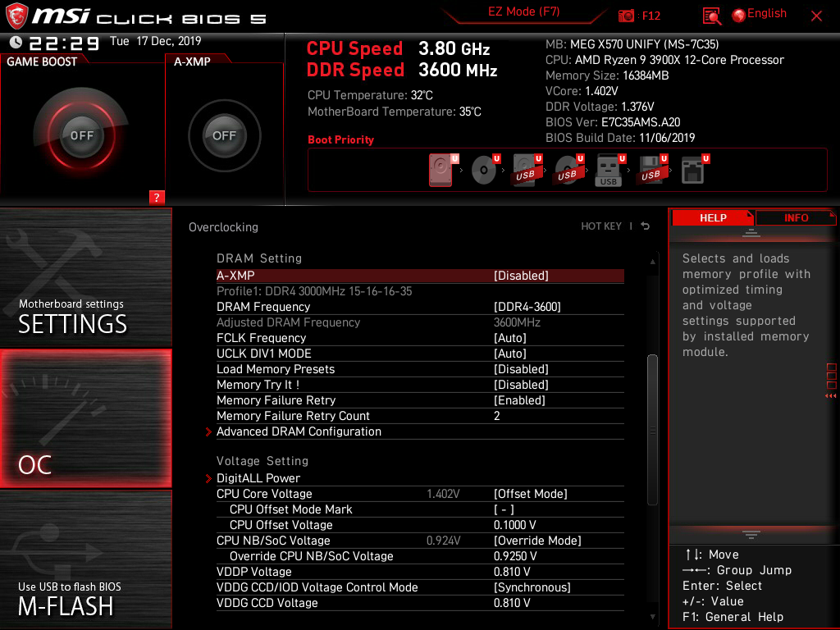Open the BIOS search magnifier icon
The width and height of the screenshot is (840, 630).
click(x=711, y=16)
